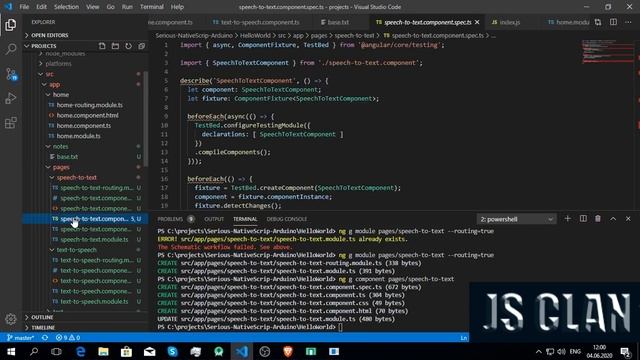Switch to the Debug Console tab

click(287, 219)
